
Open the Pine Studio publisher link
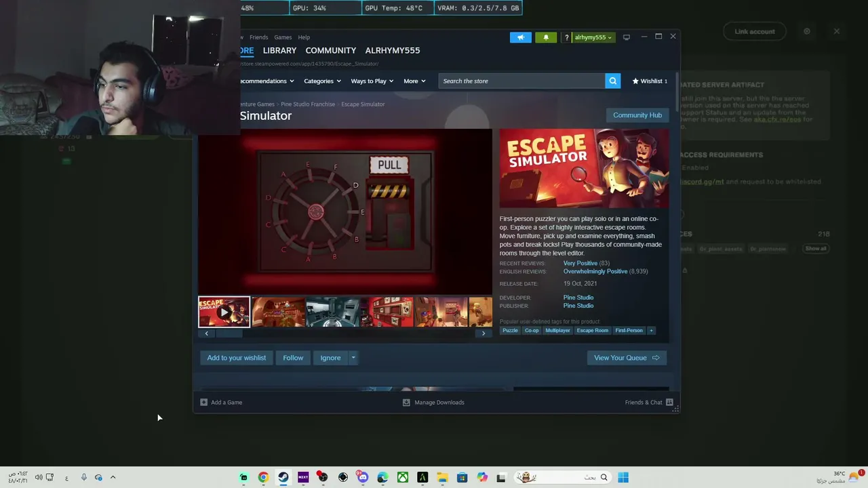pos(578,306)
